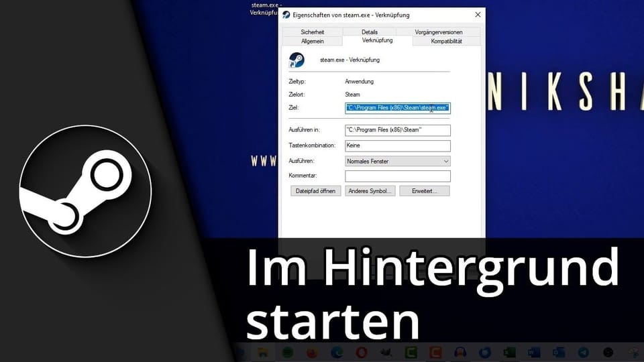Open Opera browser from the taskbar
644x362 pixels.
point(362,352)
